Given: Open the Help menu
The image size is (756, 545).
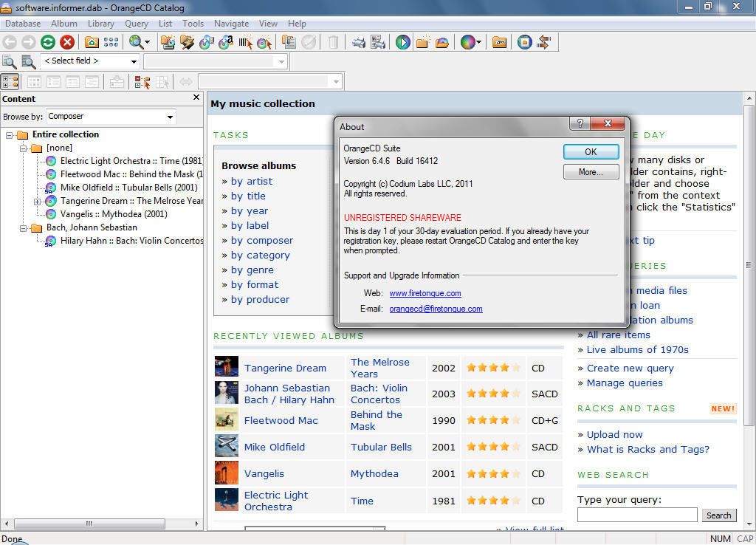Looking at the screenshot, I should (x=297, y=24).
